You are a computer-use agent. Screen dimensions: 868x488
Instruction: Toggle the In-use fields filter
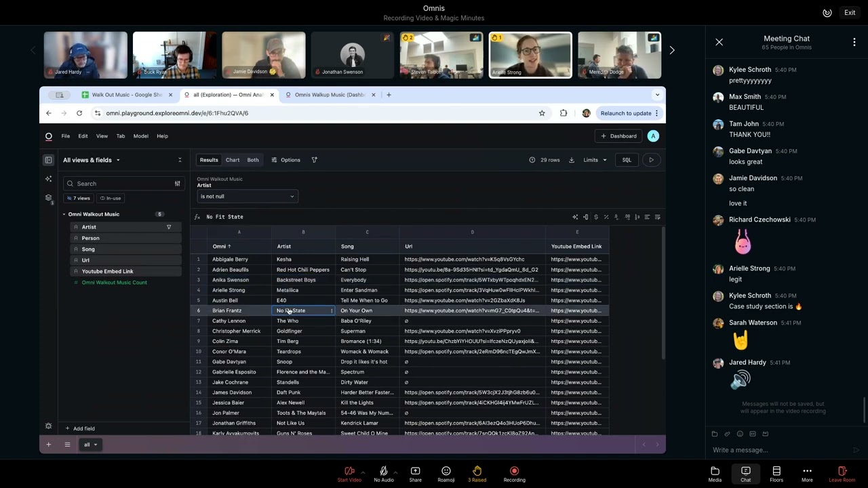(110, 198)
